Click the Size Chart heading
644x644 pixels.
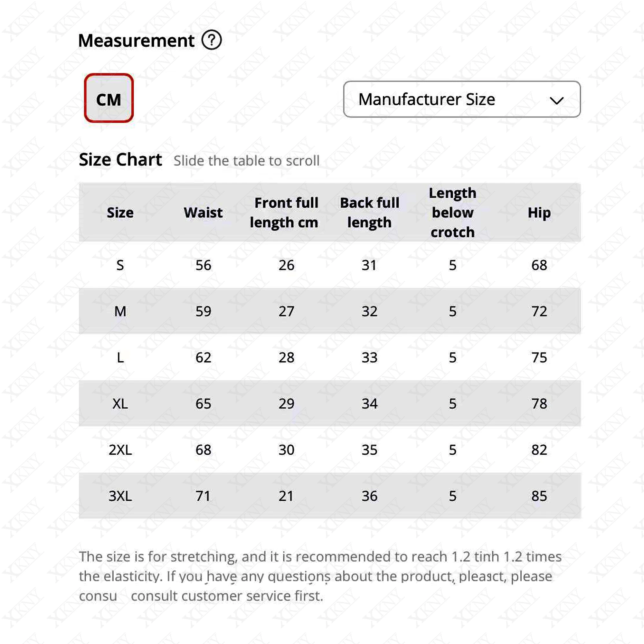pos(121,160)
